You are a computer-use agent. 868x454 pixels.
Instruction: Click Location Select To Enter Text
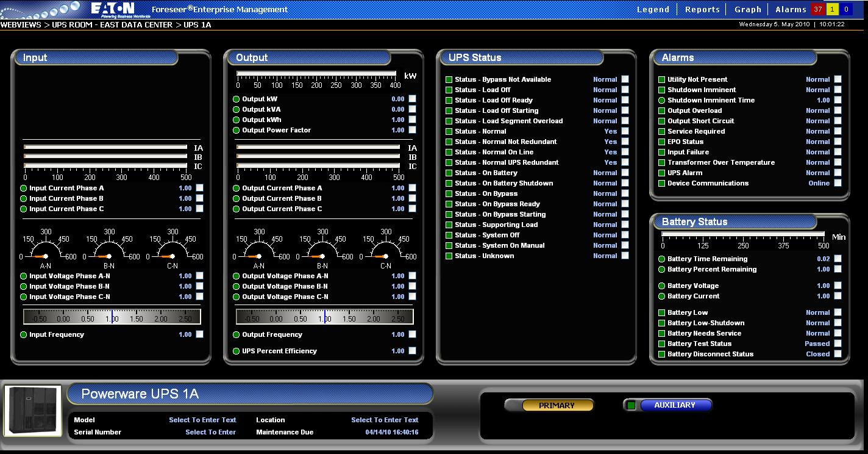click(x=385, y=420)
